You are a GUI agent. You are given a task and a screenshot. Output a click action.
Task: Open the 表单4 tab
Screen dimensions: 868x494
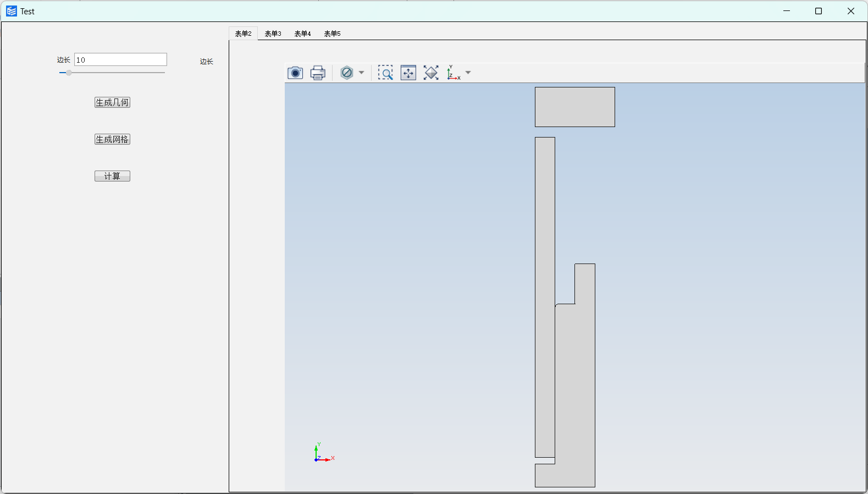click(302, 34)
